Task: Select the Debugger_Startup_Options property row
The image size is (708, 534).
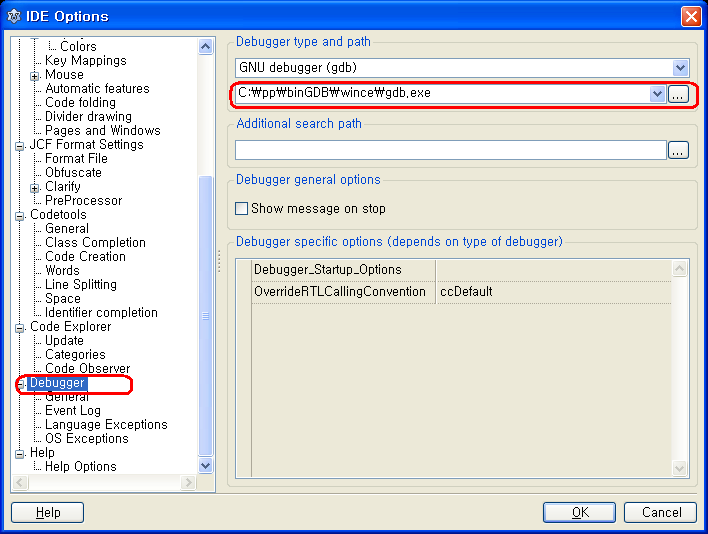Action: point(461,270)
